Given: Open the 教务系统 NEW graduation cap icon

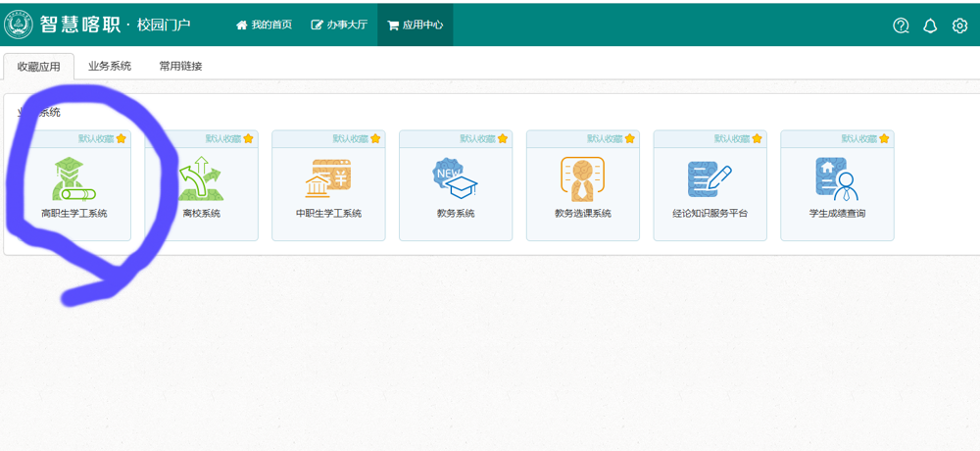Looking at the screenshot, I should (455, 178).
